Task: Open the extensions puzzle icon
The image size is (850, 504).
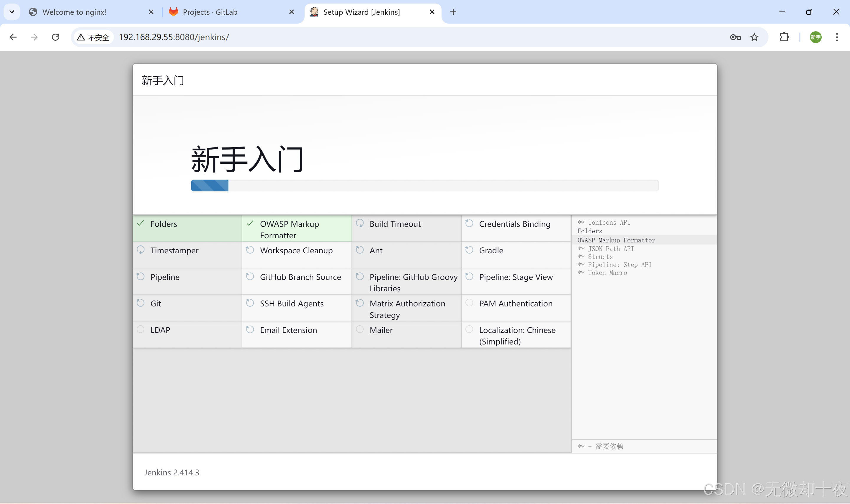Action: [784, 37]
